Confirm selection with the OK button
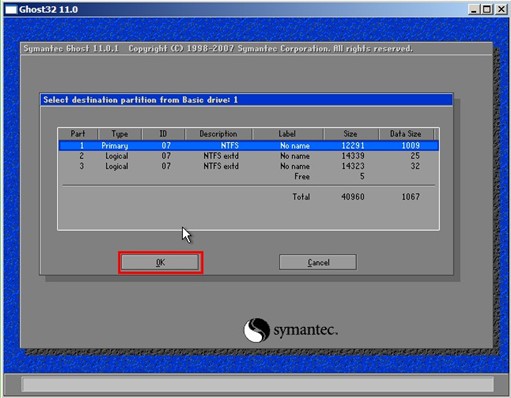The width and height of the screenshot is (511, 398). tap(160, 262)
